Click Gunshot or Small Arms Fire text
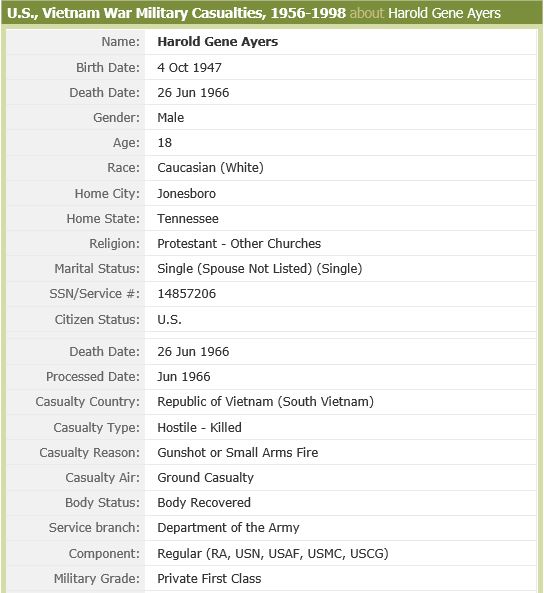The width and height of the screenshot is (544, 593). coord(238,452)
